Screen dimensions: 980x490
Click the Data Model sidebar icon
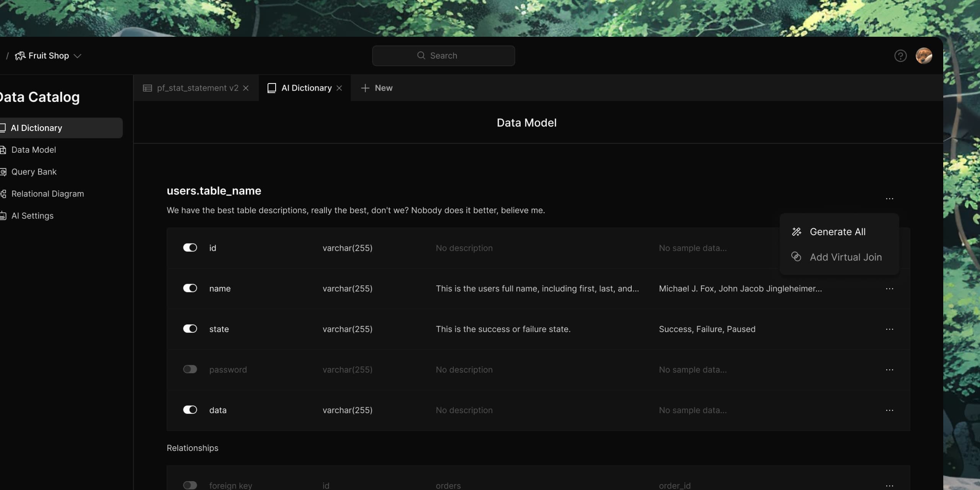tap(4, 149)
